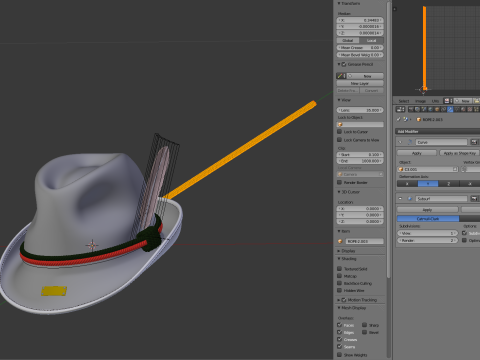The image size is (480, 360).
Task: Uncheck the Creases overlay checkbox
Action: tap(339, 339)
